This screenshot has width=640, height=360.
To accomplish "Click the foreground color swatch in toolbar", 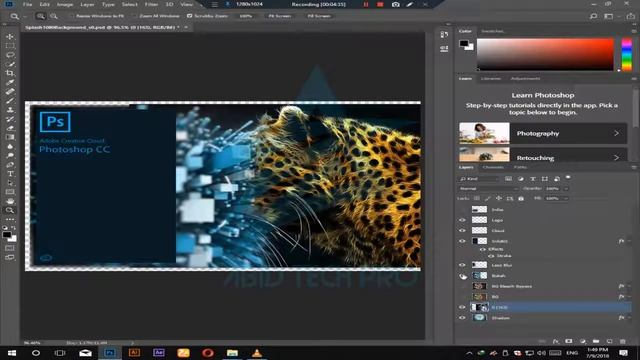I will click(7, 235).
